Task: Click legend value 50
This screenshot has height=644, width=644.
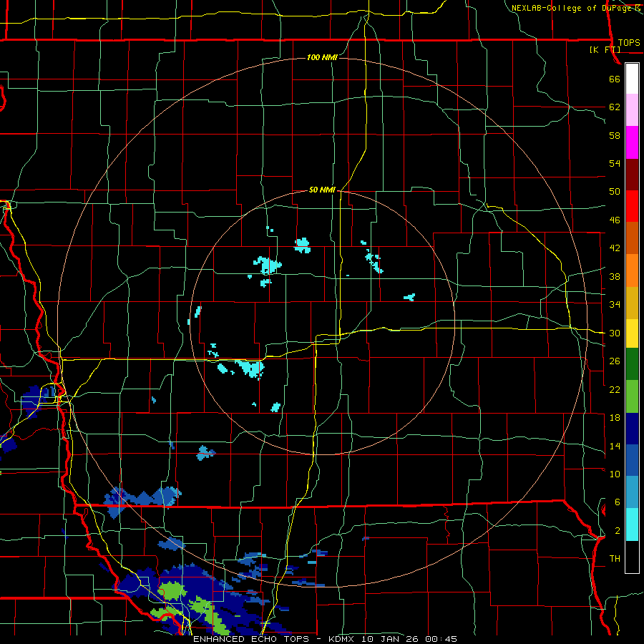Action: point(615,192)
